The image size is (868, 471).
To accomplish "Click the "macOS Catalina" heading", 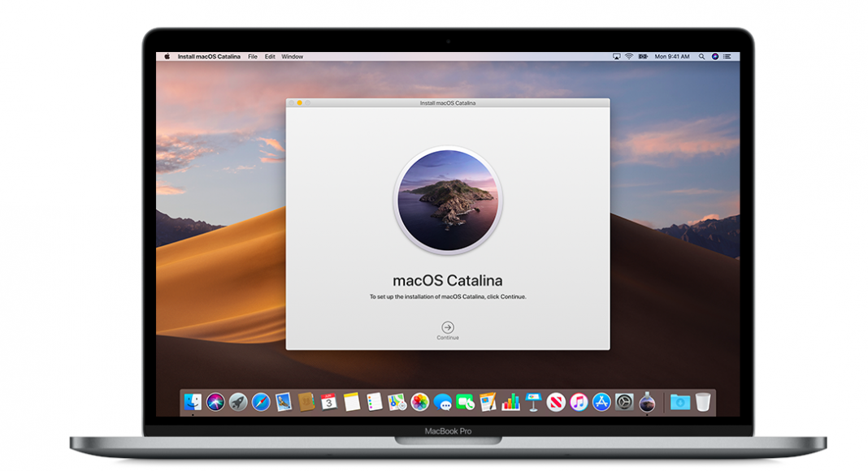I will coord(448,280).
